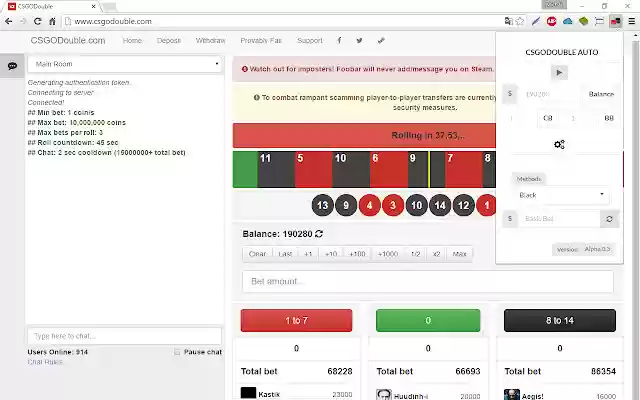Click the translate page icon
Image resolution: width=640 pixels, height=400 pixels.
pos(509,21)
